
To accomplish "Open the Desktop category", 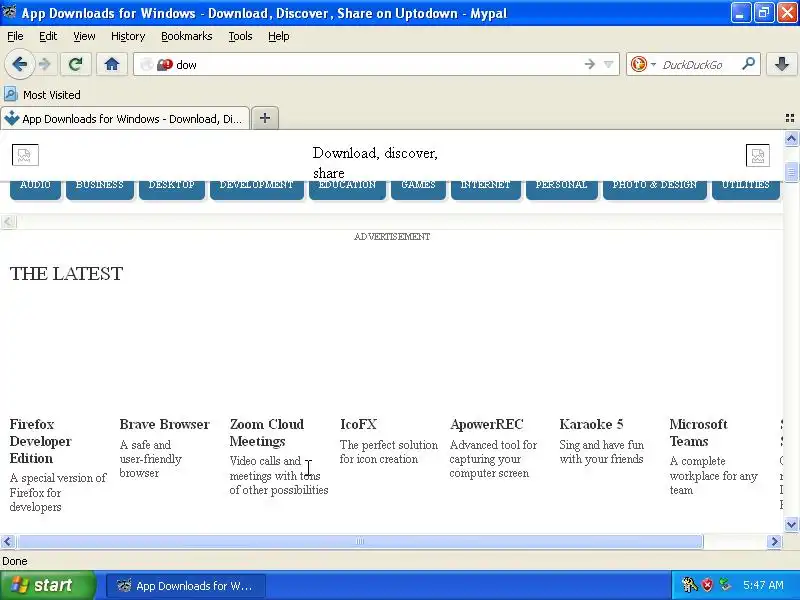I will [x=171, y=189].
